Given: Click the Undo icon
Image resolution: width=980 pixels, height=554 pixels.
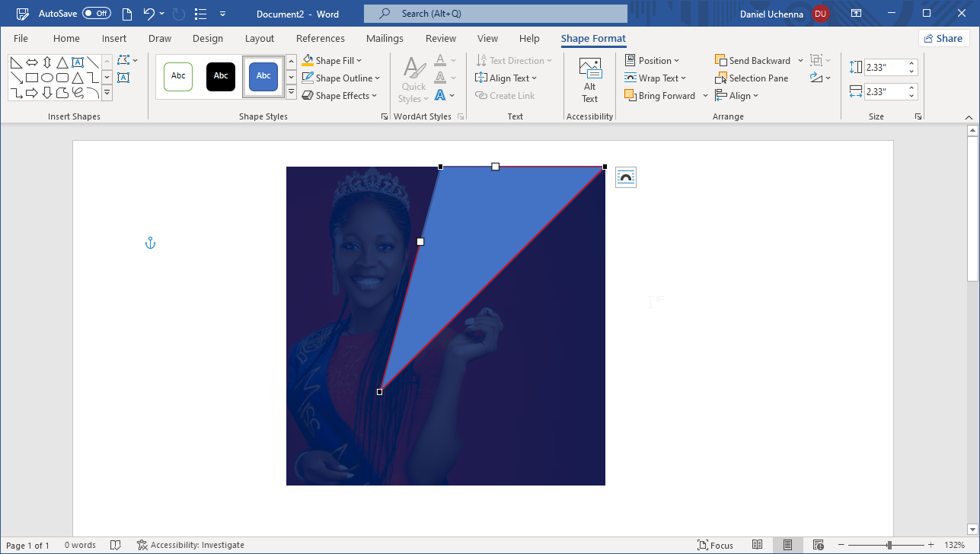Looking at the screenshot, I should click(x=149, y=14).
